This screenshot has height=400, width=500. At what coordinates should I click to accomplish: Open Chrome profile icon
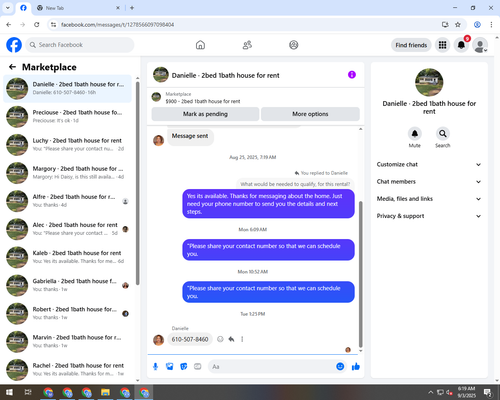tap(477, 24)
